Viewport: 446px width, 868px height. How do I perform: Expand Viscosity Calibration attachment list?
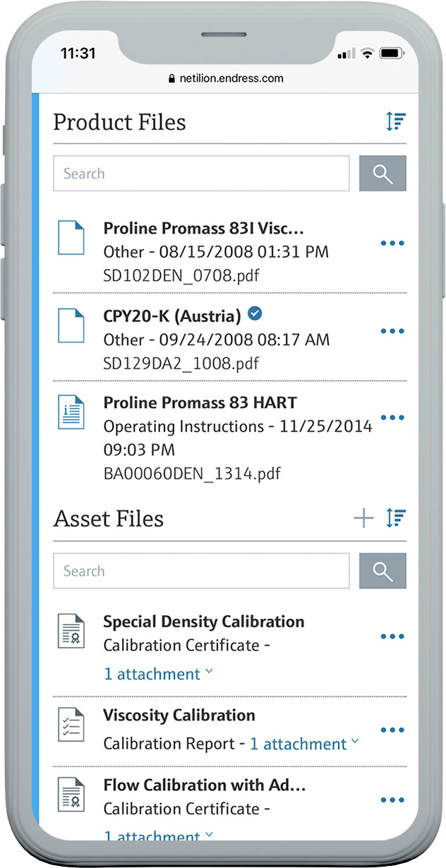(304, 744)
